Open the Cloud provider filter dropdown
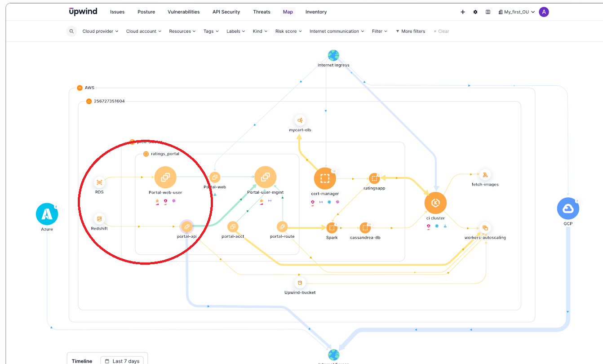This screenshot has width=603, height=364. coord(100,31)
